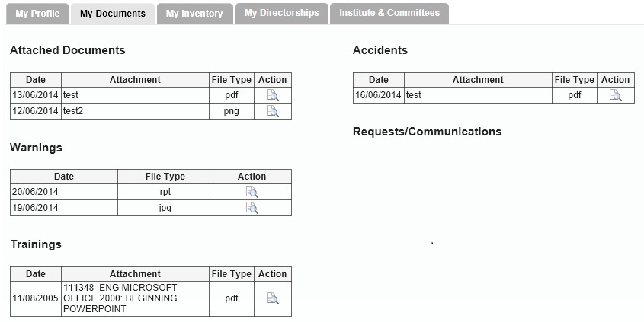The width and height of the screenshot is (644, 322).
Task: Select the rpt file type cell
Action: [x=165, y=192]
